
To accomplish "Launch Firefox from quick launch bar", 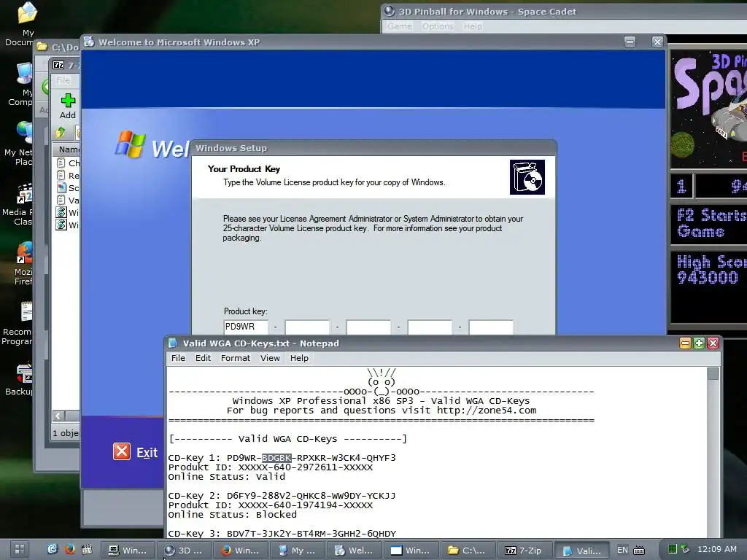I will (69, 550).
